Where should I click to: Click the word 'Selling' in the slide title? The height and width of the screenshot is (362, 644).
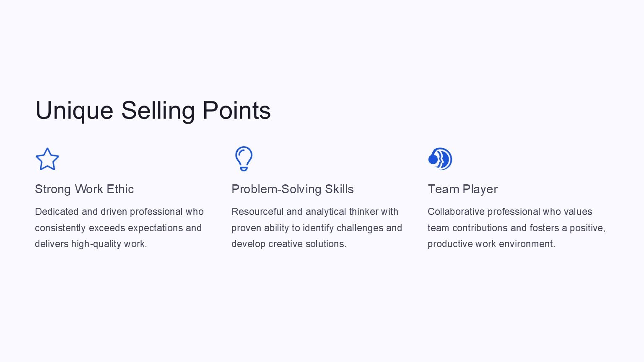158,111
